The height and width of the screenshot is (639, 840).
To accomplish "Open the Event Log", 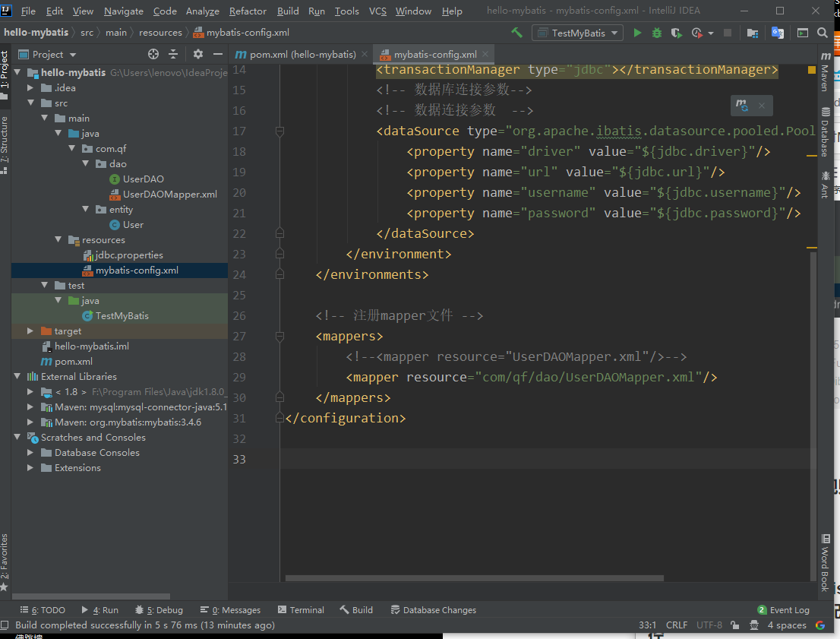I will pos(790,609).
